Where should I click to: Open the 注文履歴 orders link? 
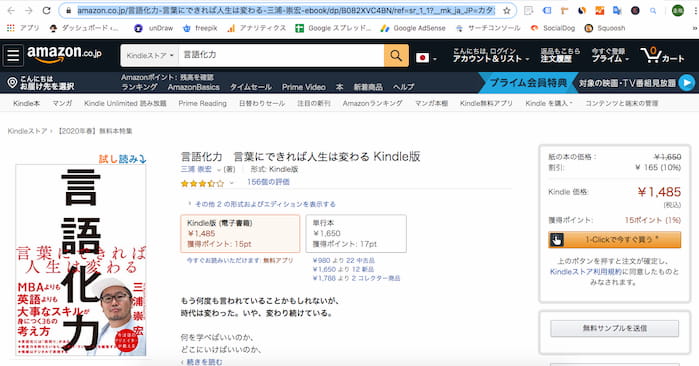(x=560, y=55)
